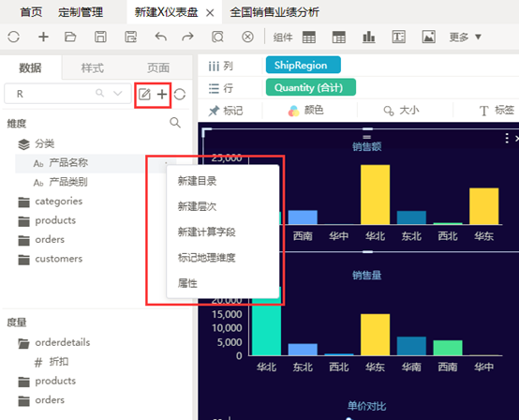Open the dimension search magnifier
519x420 pixels.
(175, 123)
